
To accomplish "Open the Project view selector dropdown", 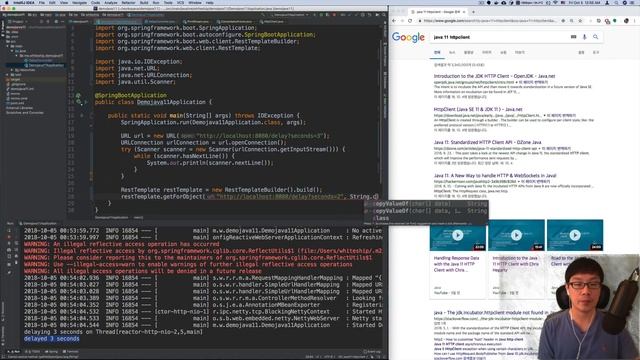I will tap(18, 22).
